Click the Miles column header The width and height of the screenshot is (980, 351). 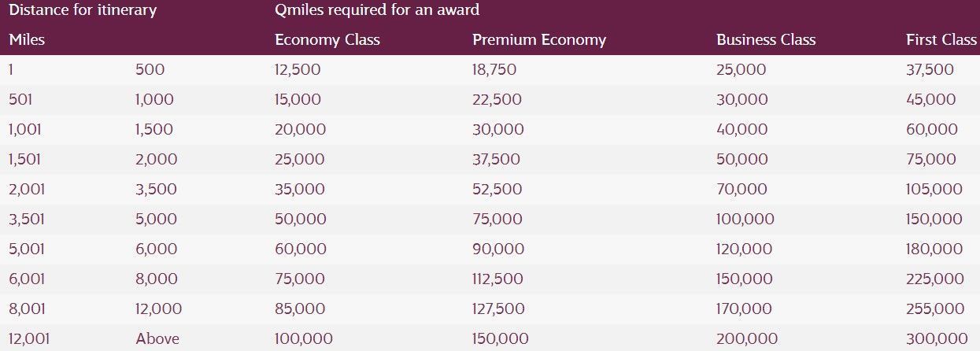pyautogui.click(x=27, y=40)
